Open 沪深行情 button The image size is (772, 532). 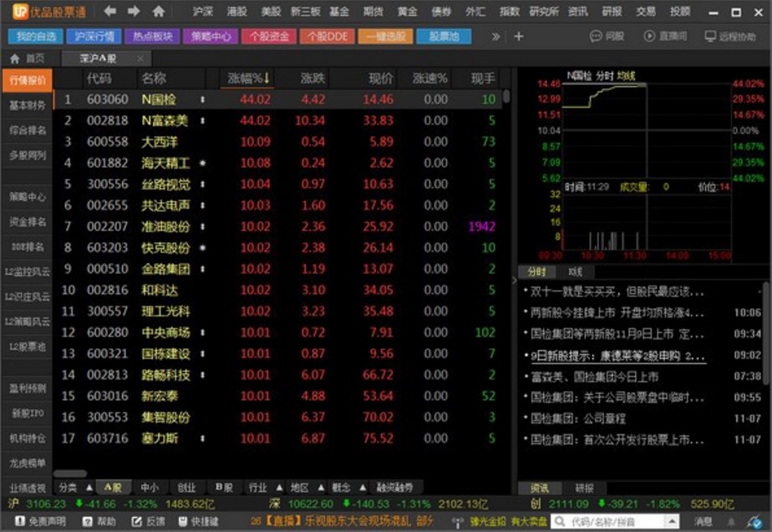point(94,37)
